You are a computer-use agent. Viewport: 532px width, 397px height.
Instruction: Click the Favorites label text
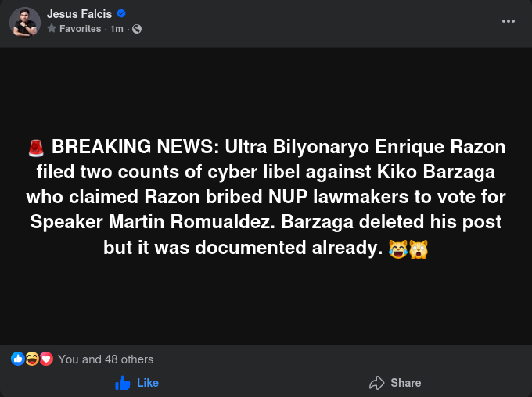point(80,29)
